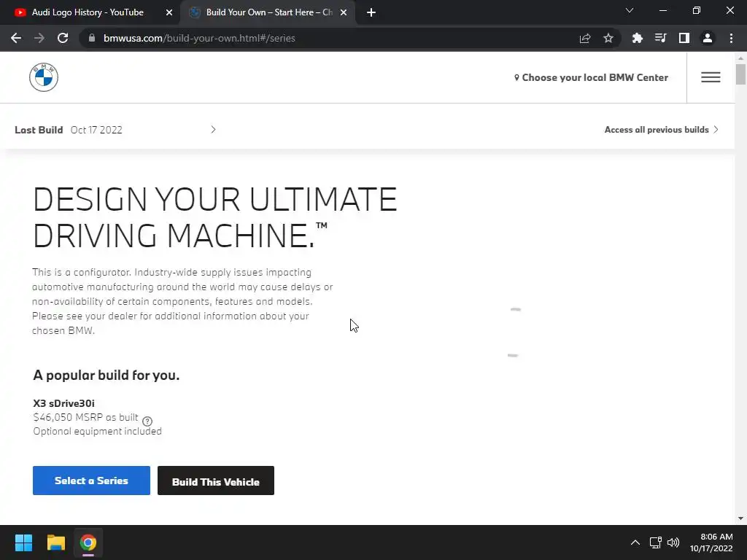This screenshot has height=560, width=747.
Task: Click the location pin icon next to BMW Center
Action: [516, 77]
